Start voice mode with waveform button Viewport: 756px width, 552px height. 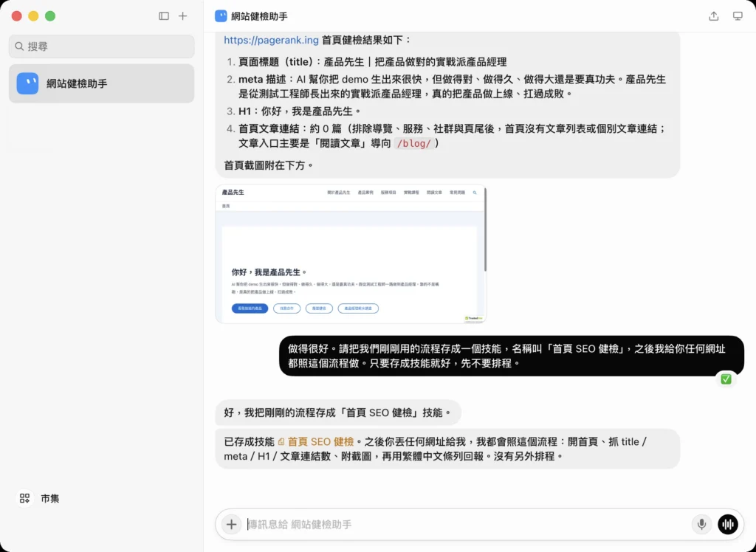727,524
